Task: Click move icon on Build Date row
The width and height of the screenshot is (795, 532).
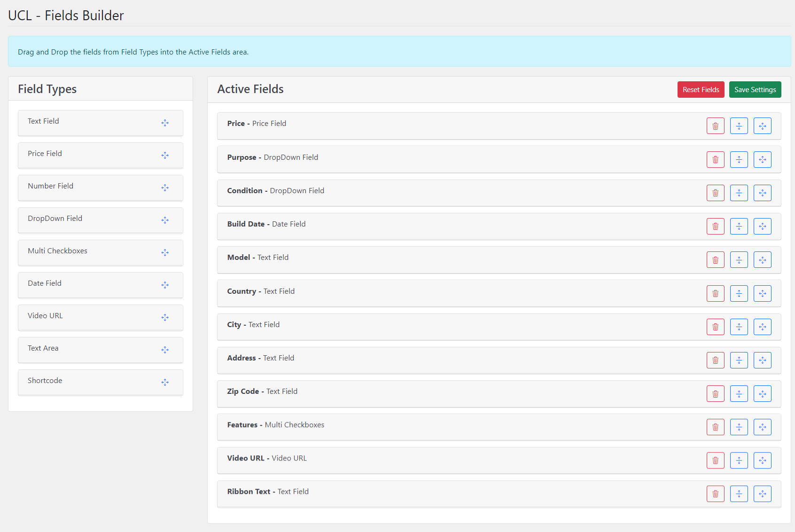Action: pos(762,226)
